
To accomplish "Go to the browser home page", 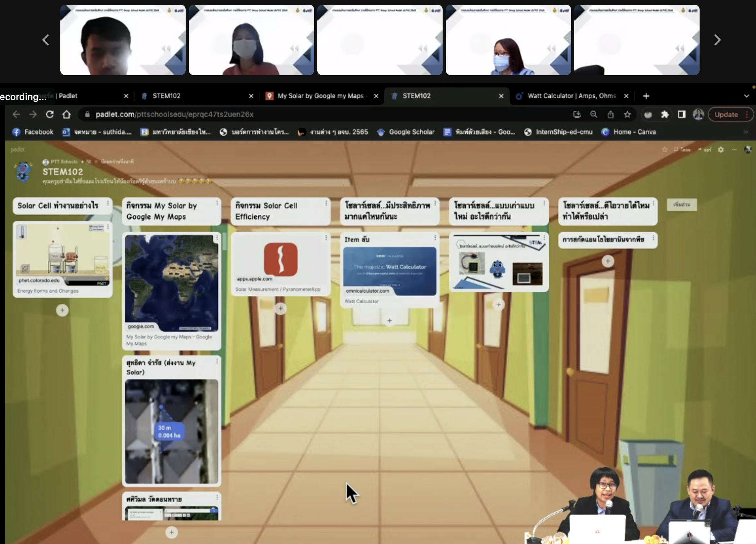I will pos(67,114).
